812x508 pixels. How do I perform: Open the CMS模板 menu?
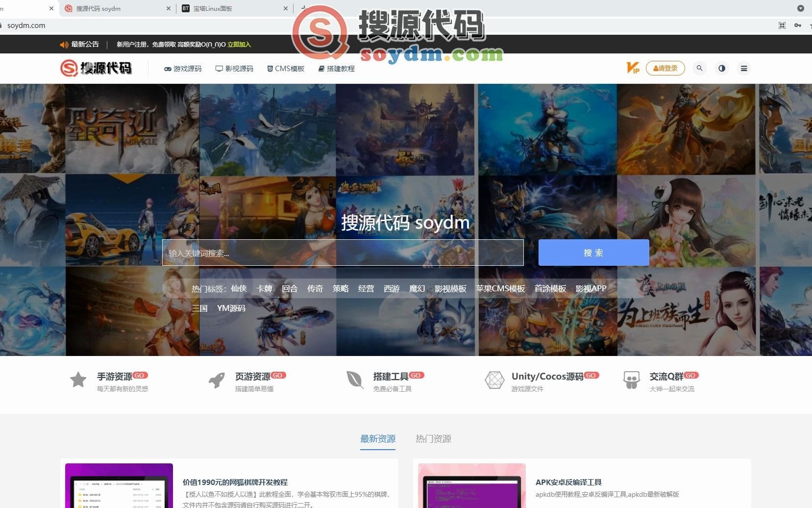pos(286,69)
